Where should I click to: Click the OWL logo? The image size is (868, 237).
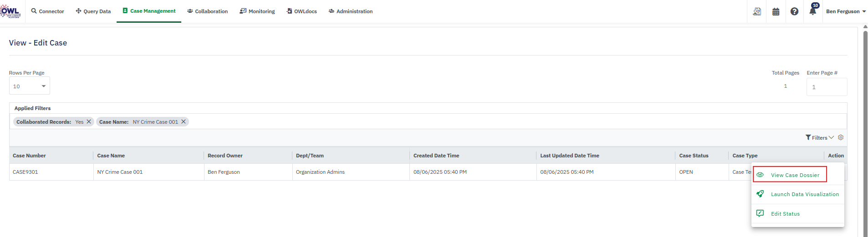[x=10, y=11]
